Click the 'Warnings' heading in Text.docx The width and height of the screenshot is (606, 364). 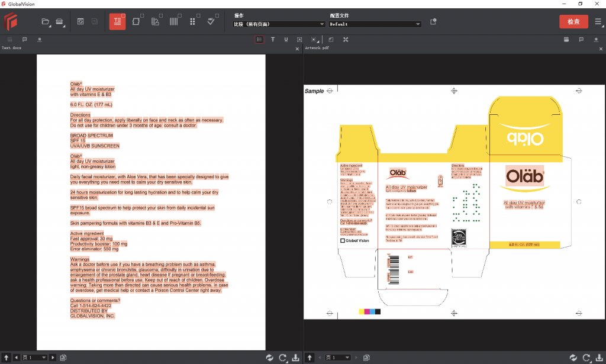tap(80, 259)
